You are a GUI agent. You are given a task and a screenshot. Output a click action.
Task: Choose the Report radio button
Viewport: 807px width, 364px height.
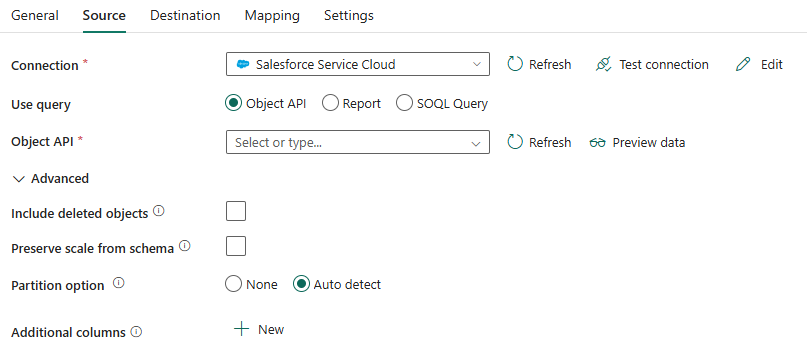click(330, 103)
